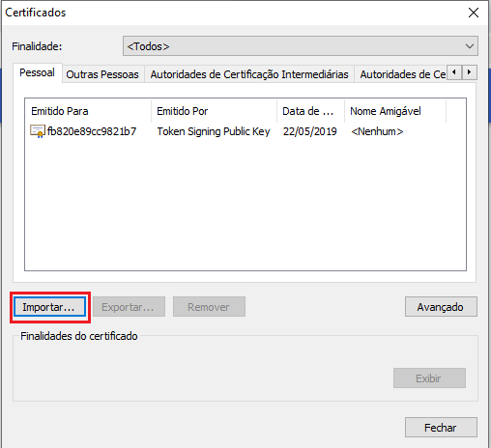Screen dimensions: 491x448
Task: Open Autoridades de Certificação Intermediárias tab
Action: tap(249, 74)
